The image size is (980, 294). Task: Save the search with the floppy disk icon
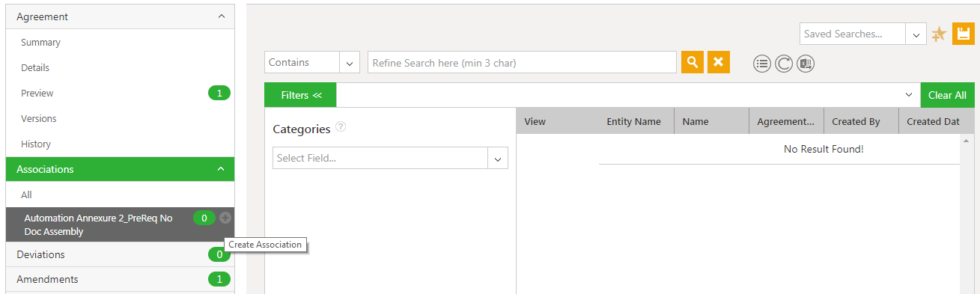click(964, 34)
